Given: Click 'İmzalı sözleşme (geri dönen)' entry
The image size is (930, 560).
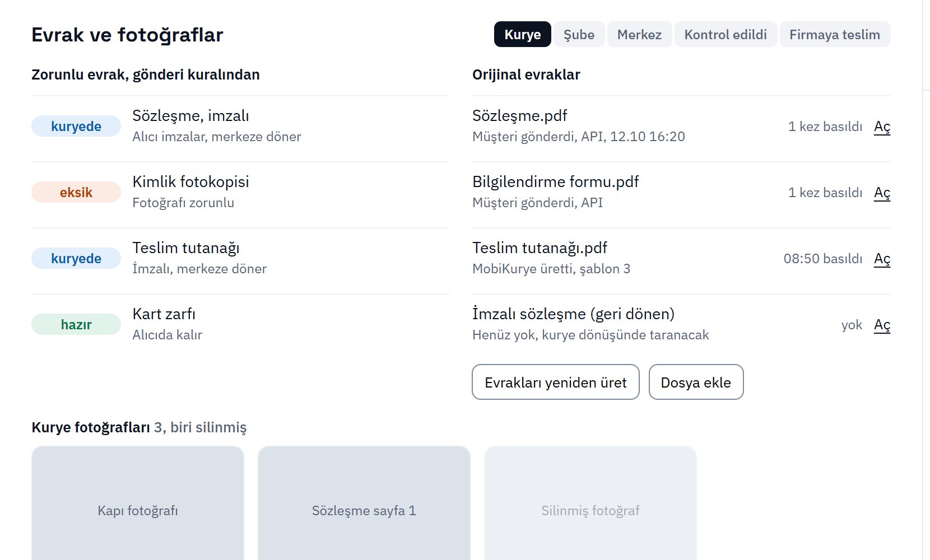Looking at the screenshot, I should click(x=574, y=314).
